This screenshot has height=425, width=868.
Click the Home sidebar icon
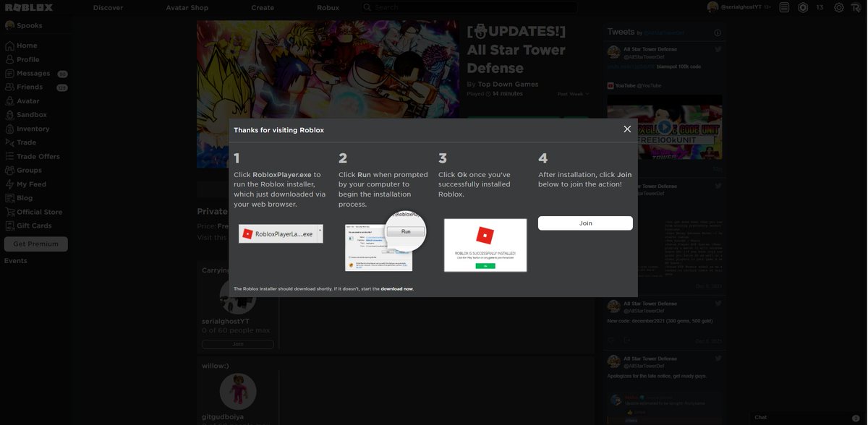point(9,46)
